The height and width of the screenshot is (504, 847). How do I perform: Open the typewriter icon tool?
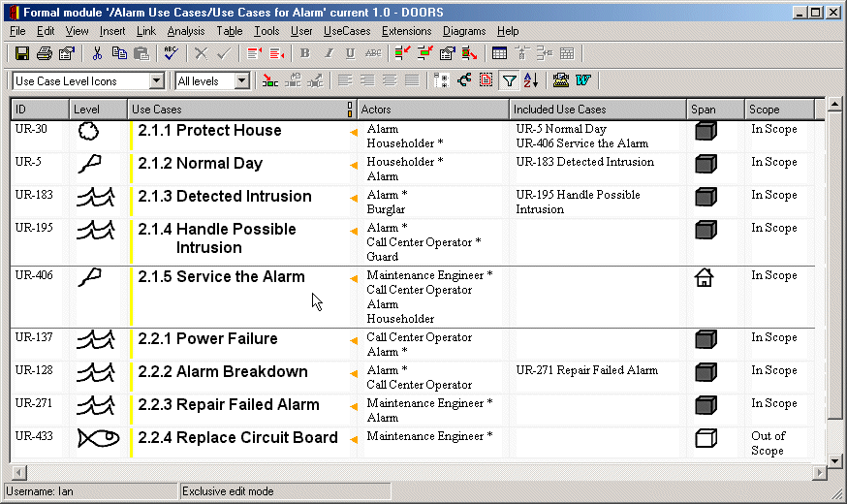click(561, 81)
